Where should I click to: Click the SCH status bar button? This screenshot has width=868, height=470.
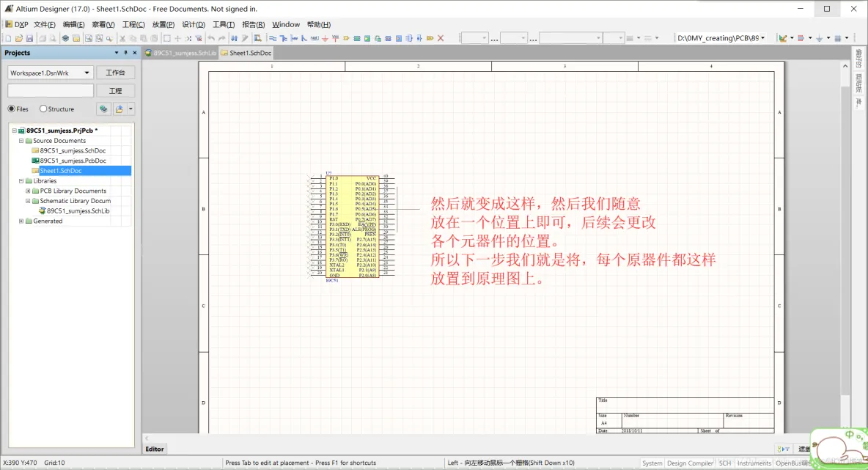click(724, 463)
